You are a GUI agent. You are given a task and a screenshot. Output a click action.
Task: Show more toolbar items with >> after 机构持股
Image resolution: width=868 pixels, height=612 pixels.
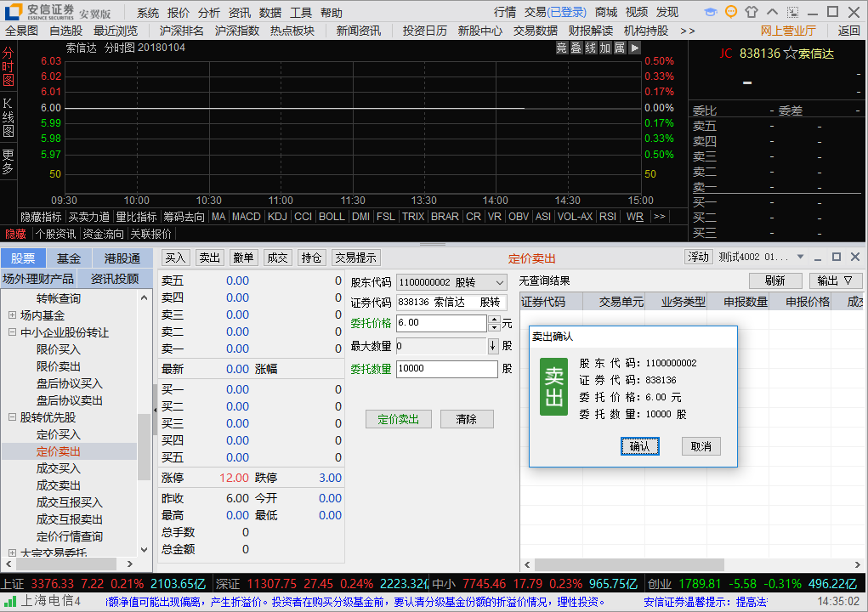688,31
